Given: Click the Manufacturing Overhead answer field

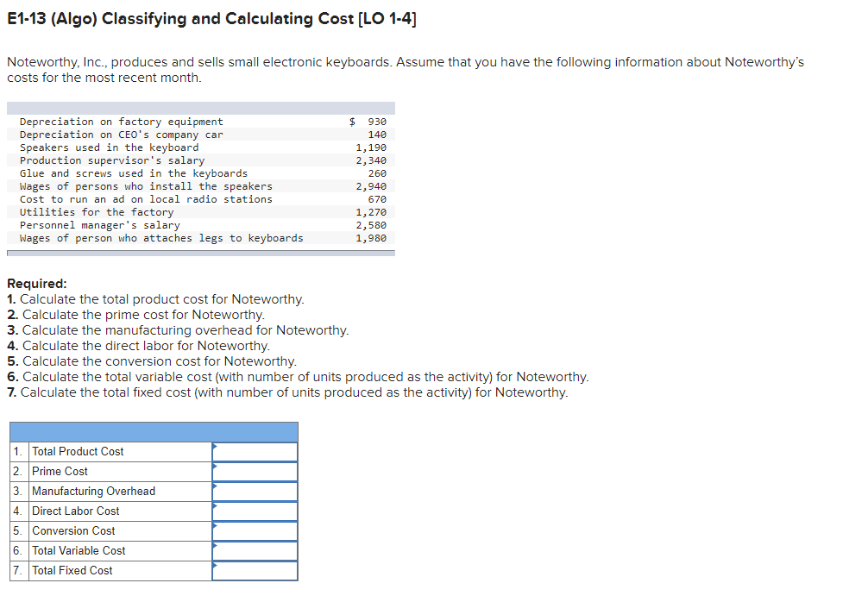Looking at the screenshot, I should pyautogui.click(x=255, y=491).
